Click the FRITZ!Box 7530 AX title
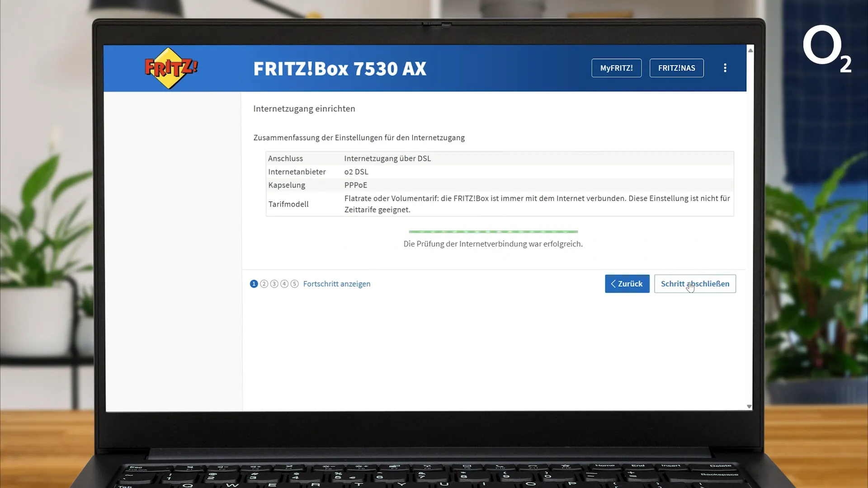This screenshot has width=868, height=488. point(340,69)
